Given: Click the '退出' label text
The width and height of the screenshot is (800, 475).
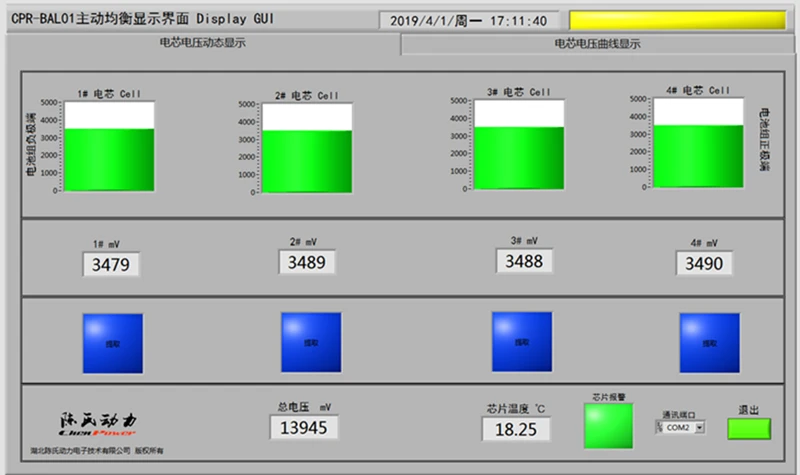Looking at the screenshot, I should 748,410.
